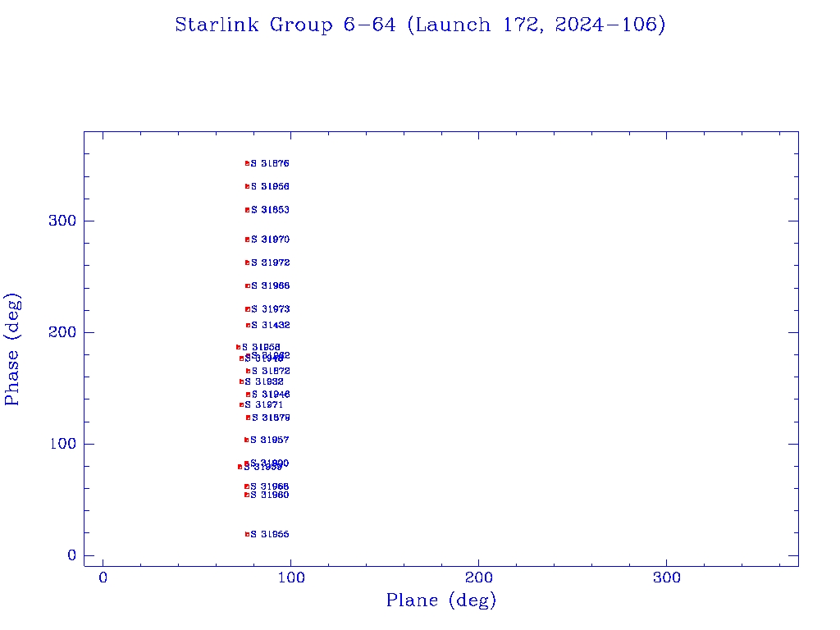This screenshot has height=630, width=840.
Task: Click the '200' tick label on the Phase axis
Action: [62, 332]
